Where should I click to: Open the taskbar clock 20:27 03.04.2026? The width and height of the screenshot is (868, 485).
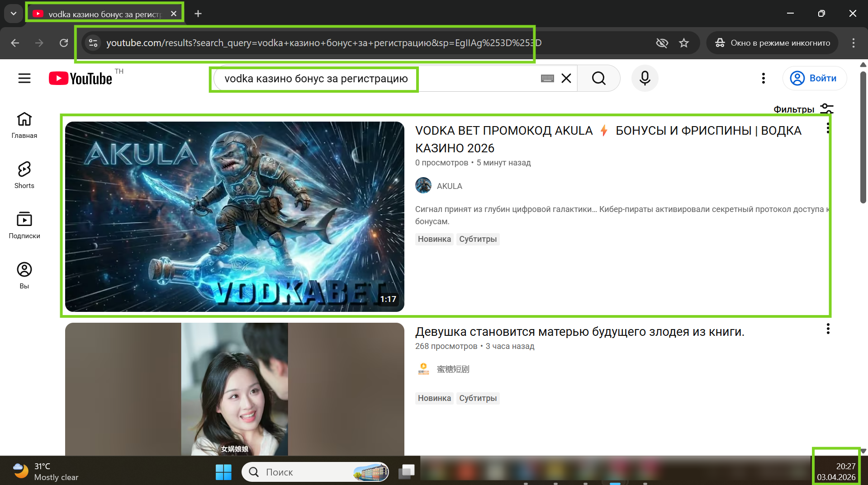[836, 472]
